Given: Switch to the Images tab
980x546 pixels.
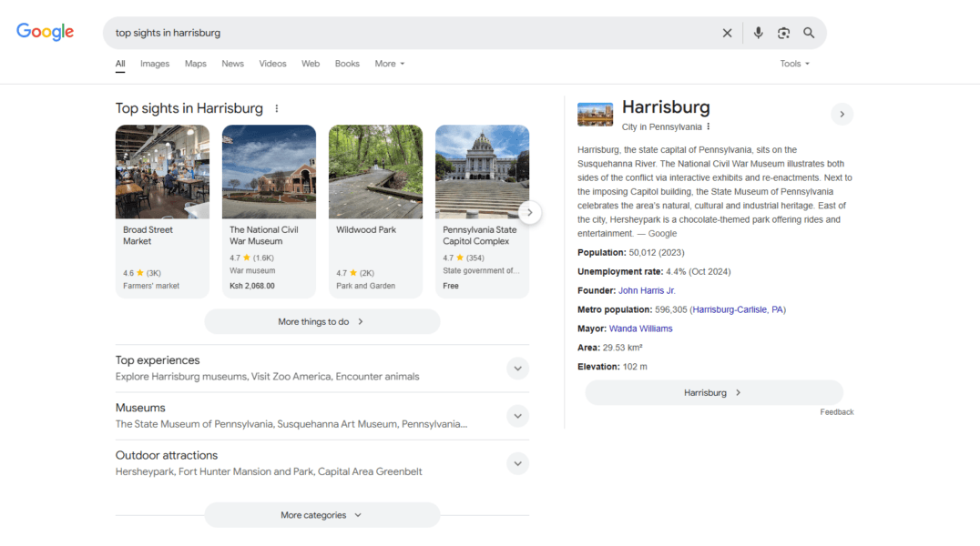Looking at the screenshot, I should (x=155, y=64).
